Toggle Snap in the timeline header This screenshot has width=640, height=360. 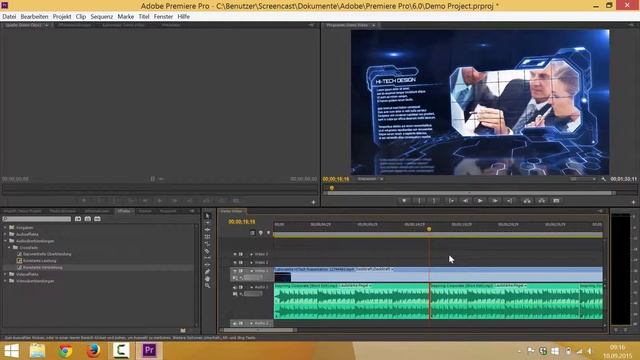[x=252, y=233]
